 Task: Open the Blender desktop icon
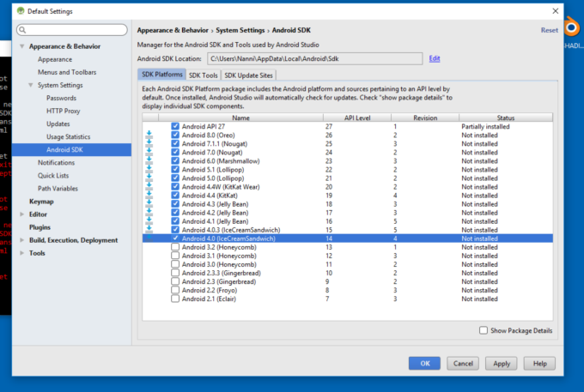571,28
